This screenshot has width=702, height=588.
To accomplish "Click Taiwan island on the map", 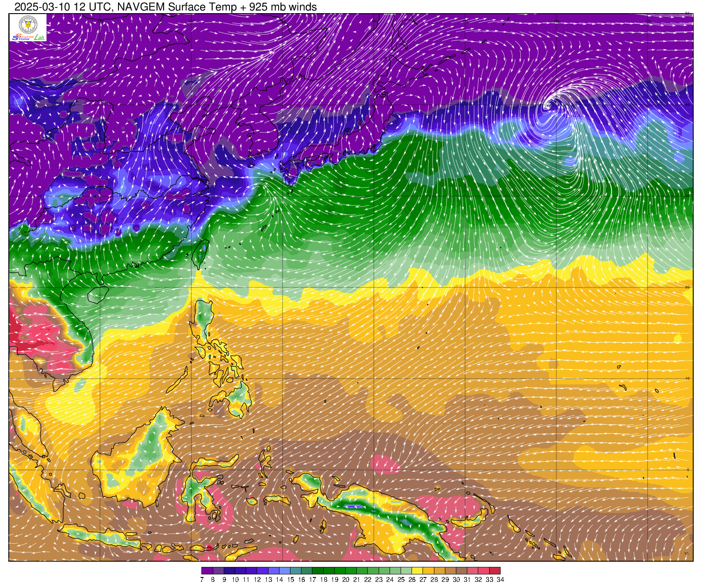I will (201, 255).
